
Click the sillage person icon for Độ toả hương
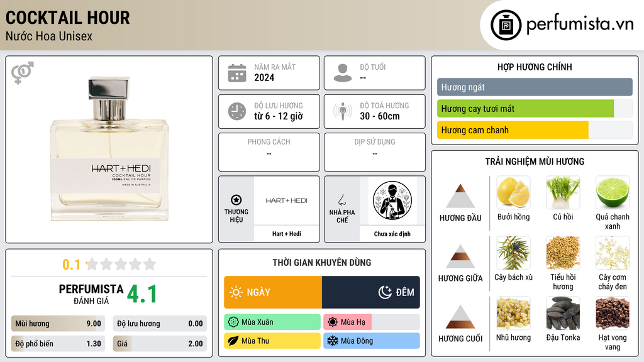click(343, 111)
